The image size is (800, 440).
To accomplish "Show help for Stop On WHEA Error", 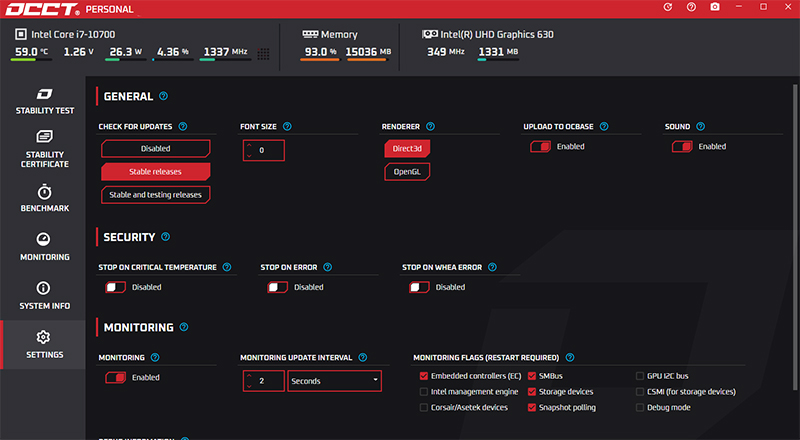I will click(492, 267).
